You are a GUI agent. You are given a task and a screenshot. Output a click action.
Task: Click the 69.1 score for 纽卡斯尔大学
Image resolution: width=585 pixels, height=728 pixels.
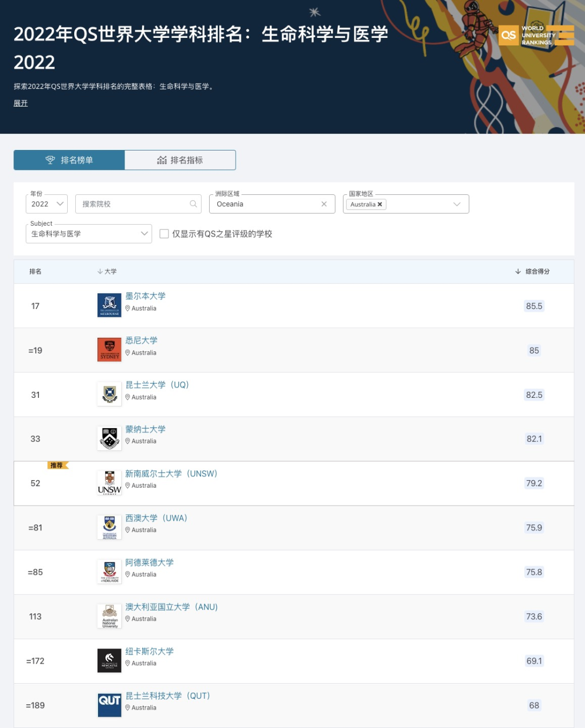[534, 661]
